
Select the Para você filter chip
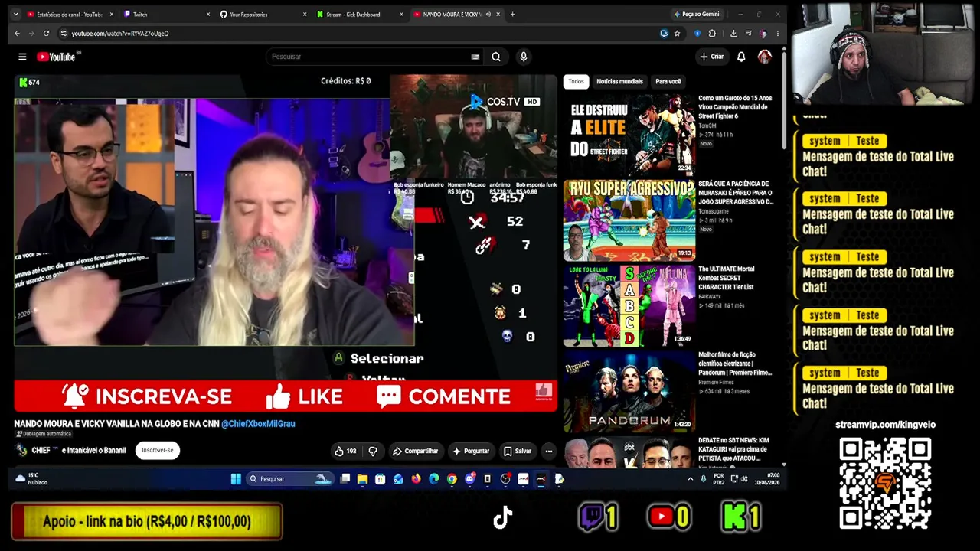668,81
